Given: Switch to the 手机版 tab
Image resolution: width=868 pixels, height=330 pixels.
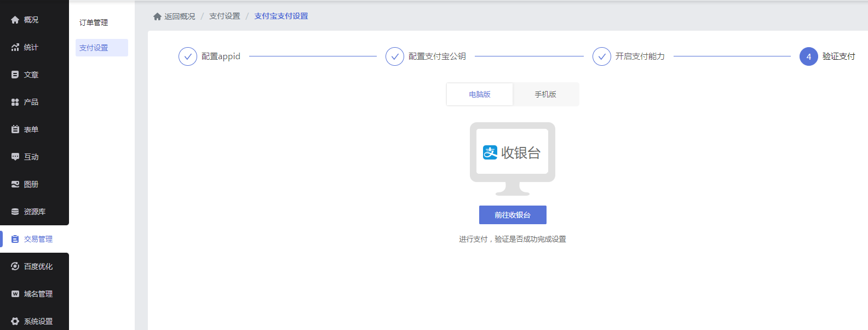Looking at the screenshot, I should click(x=545, y=94).
